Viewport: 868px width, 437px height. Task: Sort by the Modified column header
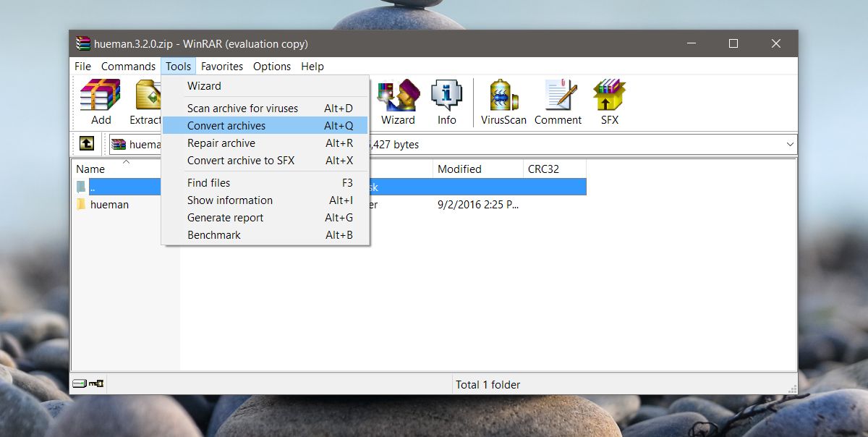click(461, 169)
